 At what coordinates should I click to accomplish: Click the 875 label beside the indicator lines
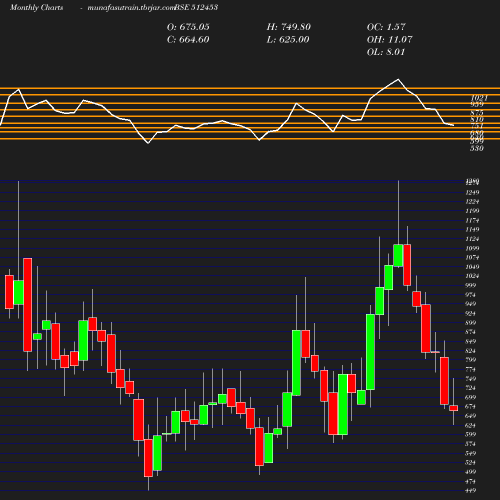[477, 113]
